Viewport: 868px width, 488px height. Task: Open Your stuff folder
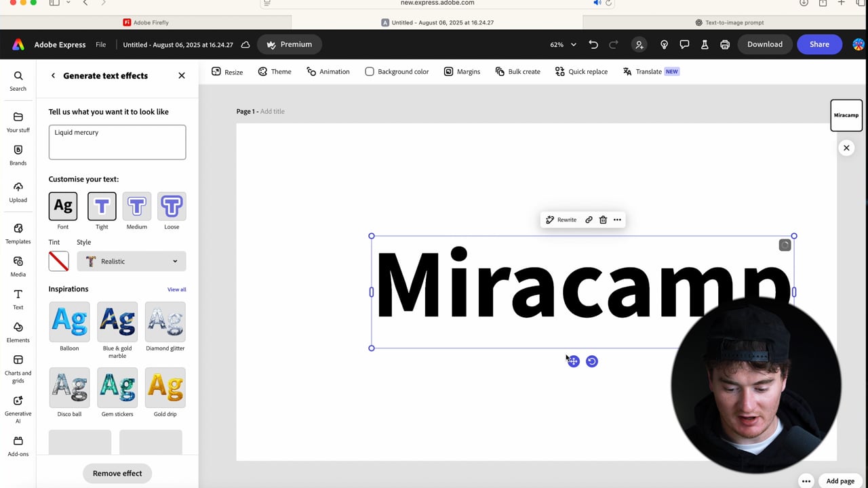click(18, 122)
